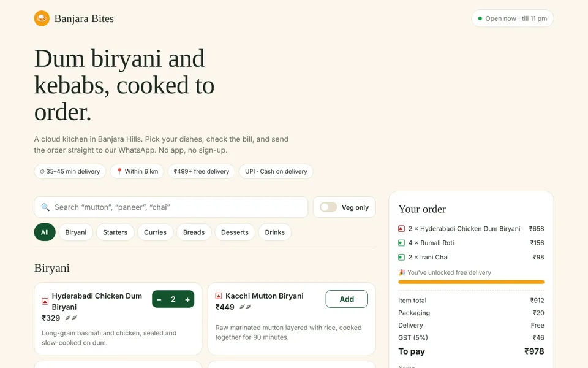
Task: Select the Biryani category filter
Action: coord(76,232)
